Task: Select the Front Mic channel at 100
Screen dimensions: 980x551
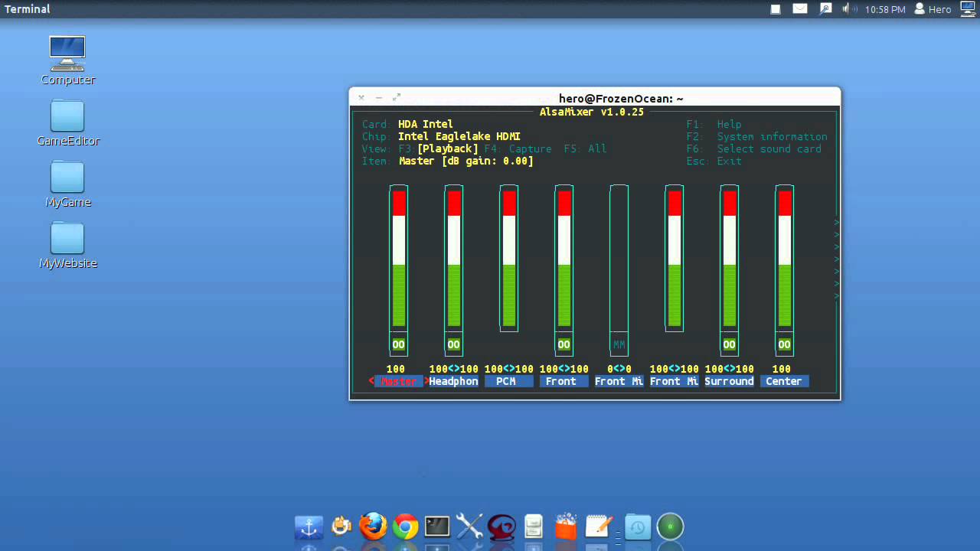Action: pyautogui.click(x=674, y=381)
